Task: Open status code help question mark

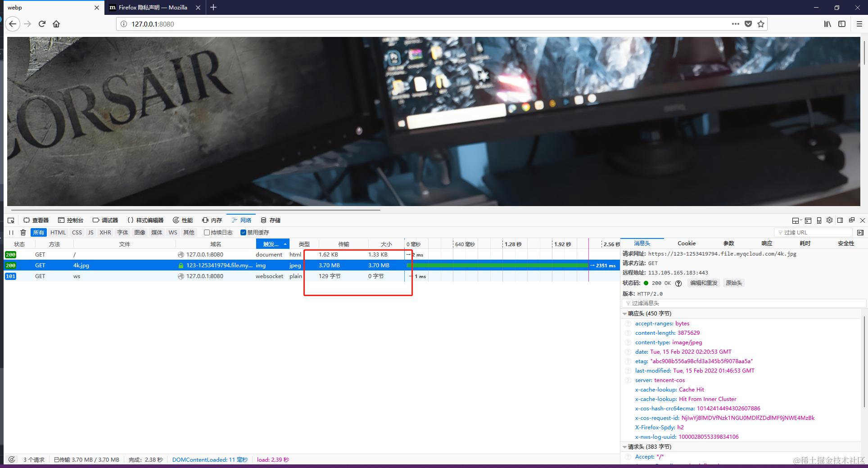Action: tap(678, 283)
